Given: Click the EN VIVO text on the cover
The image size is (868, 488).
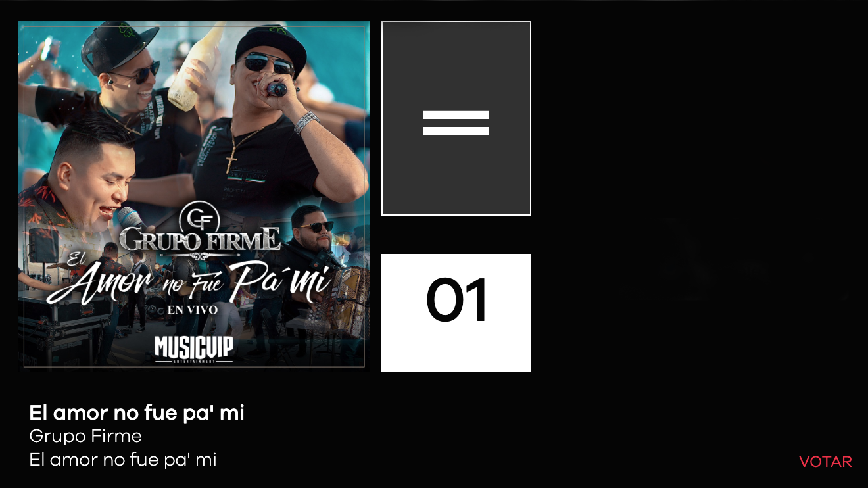Looking at the screenshot, I should pyautogui.click(x=193, y=309).
